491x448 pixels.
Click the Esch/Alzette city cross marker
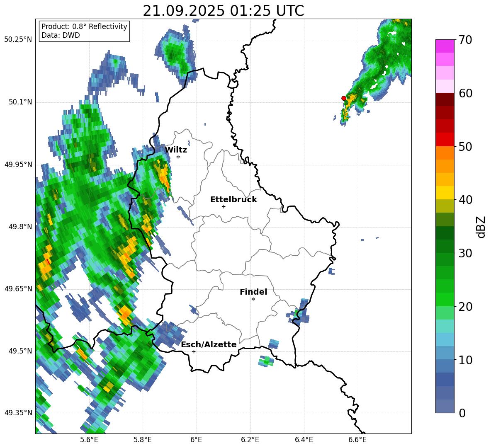(194, 351)
